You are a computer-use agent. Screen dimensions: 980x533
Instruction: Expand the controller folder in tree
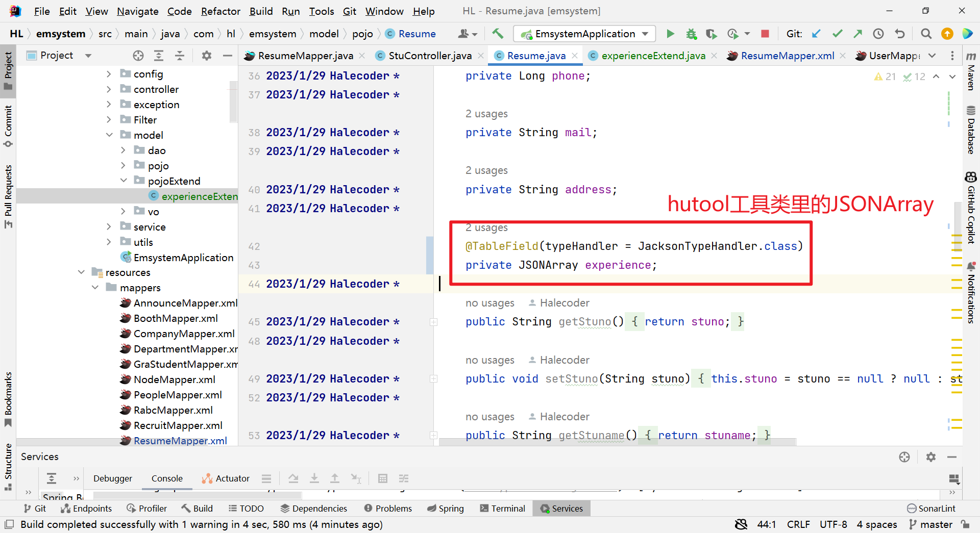[109, 89]
